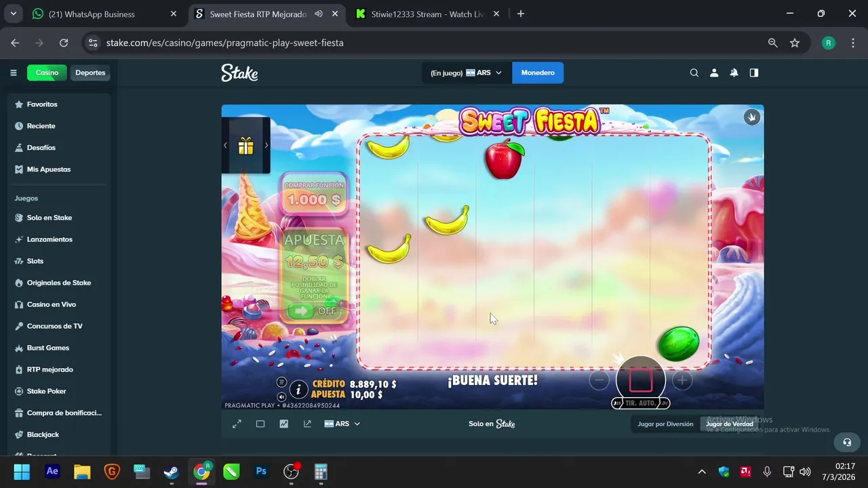868x488 pixels.
Task: Switch to the Deportes section
Action: coord(90,73)
